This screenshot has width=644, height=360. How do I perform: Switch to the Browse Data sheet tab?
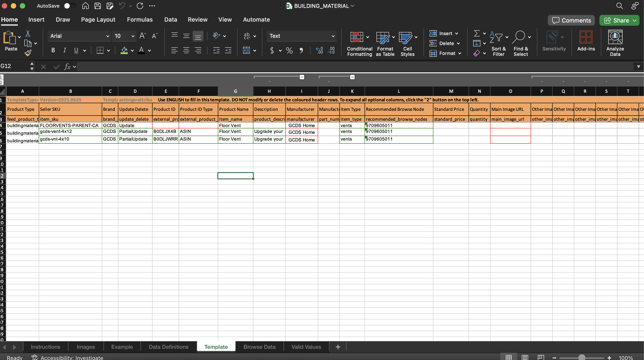(x=259, y=347)
